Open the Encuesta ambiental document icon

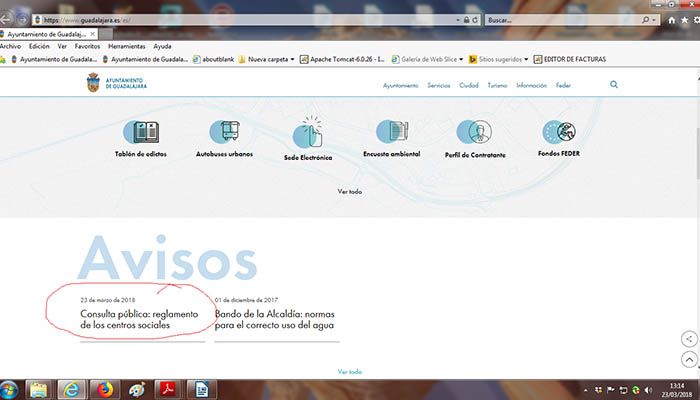pyautogui.click(x=392, y=131)
